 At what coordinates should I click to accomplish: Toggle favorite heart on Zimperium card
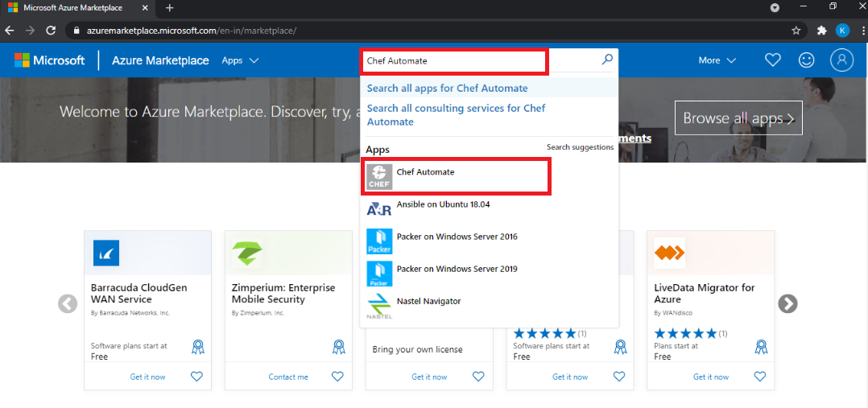pyautogui.click(x=337, y=377)
